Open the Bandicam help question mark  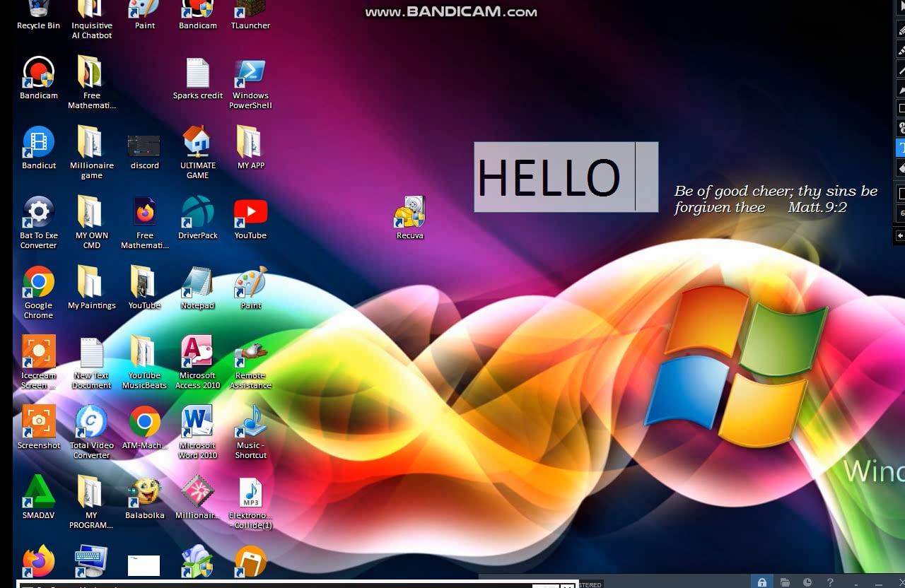(830, 582)
